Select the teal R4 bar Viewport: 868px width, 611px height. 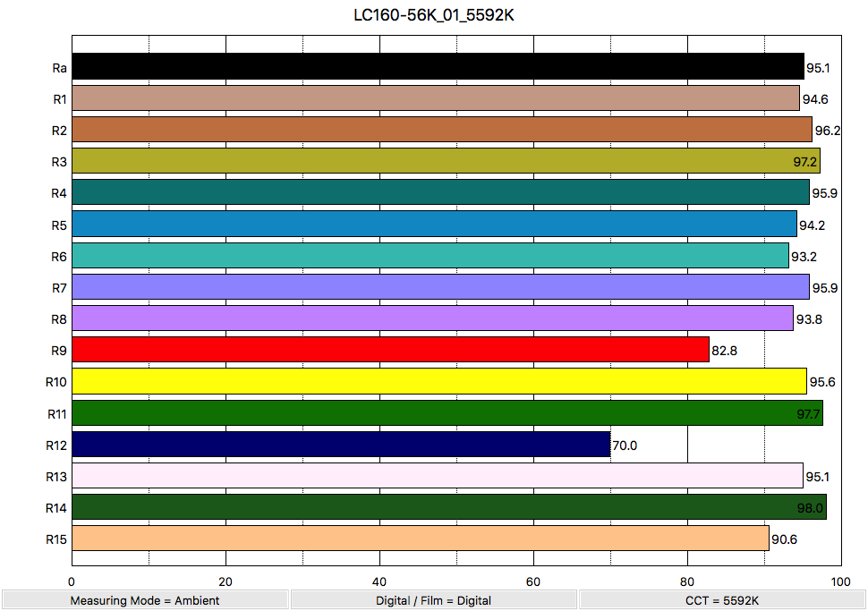[440, 192]
